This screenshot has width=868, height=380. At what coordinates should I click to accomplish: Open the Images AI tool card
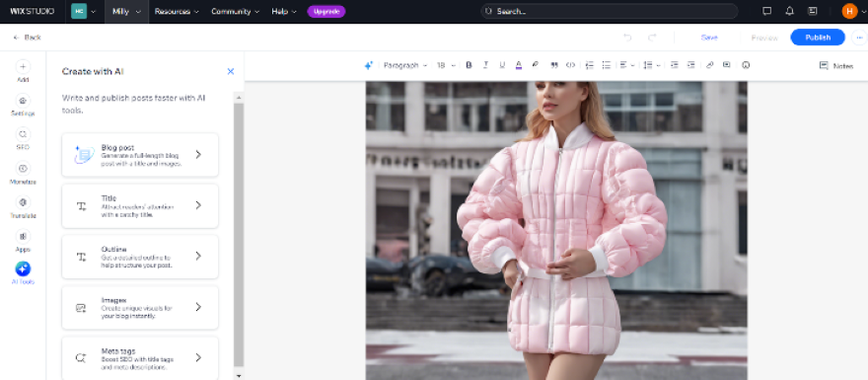coord(140,307)
